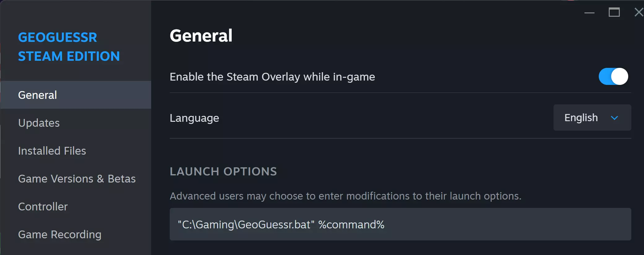Click the large General page heading
Viewport: 644px width, 255px height.
201,36
